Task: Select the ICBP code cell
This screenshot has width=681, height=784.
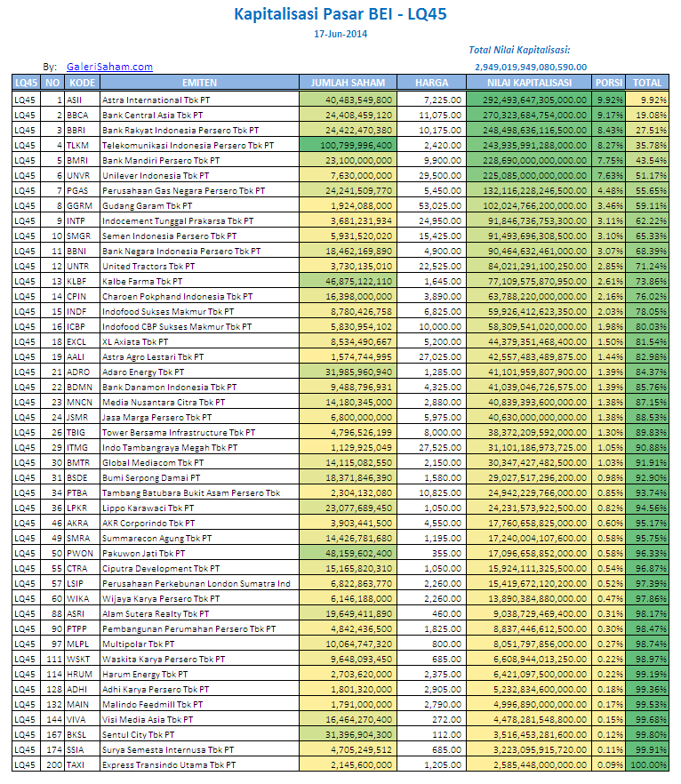Action: pos(82,326)
